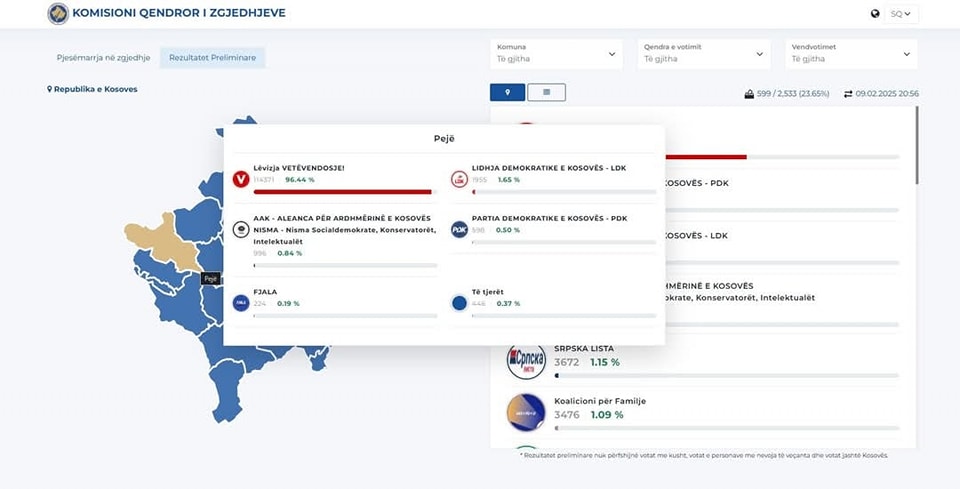The width and height of the screenshot is (960, 489).
Task: Click the LDK party logo in popup
Action: [459, 179]
